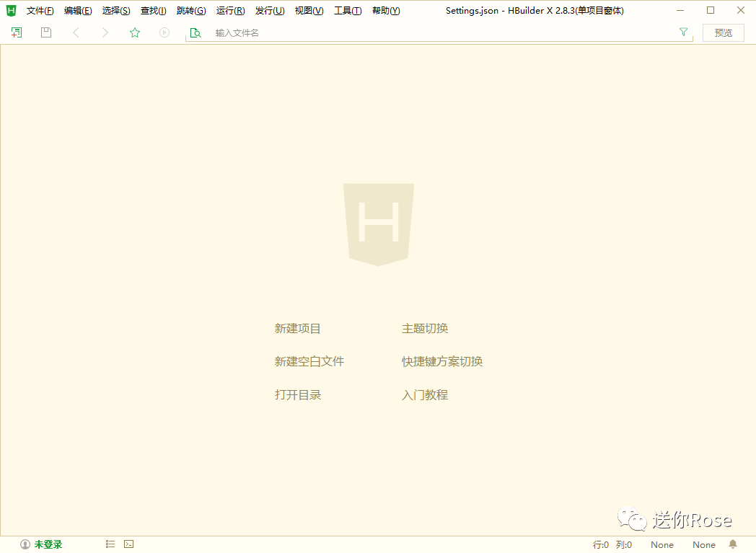756x553 pixels.
Task: Click 列:0 column indicator in status bar
Action: click(624, 545)
